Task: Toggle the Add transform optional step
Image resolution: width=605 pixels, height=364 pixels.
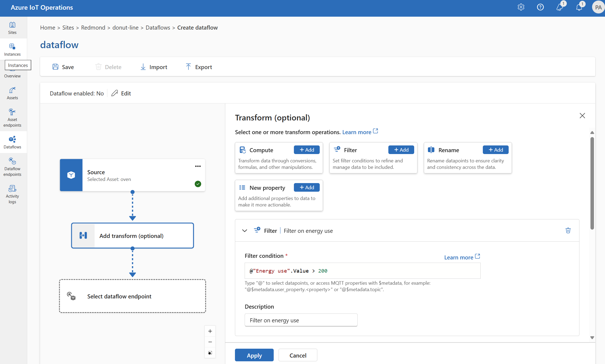Action: click(132, 235)
